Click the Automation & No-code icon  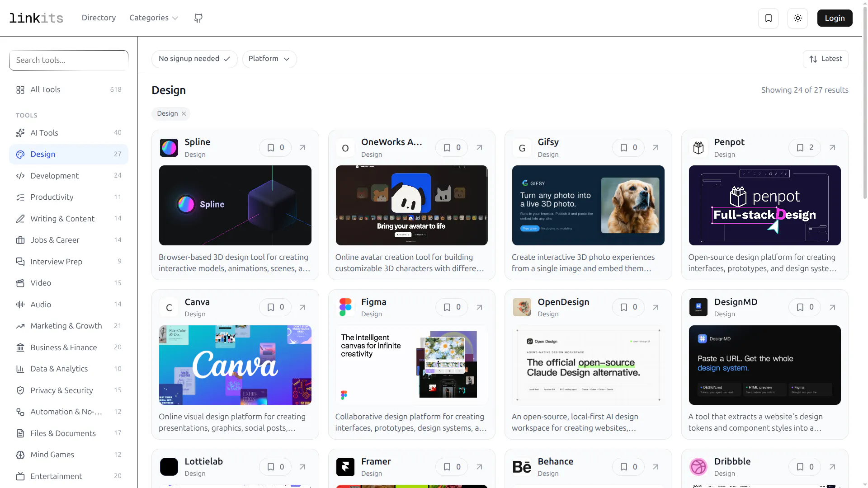20,412
